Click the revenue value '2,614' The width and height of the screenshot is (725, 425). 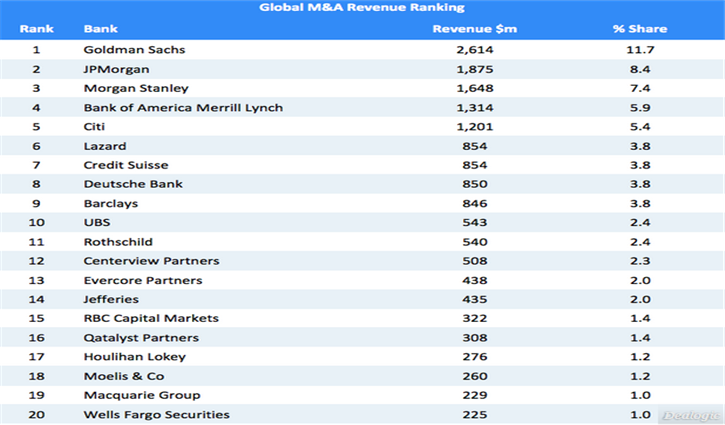(475, 49)
